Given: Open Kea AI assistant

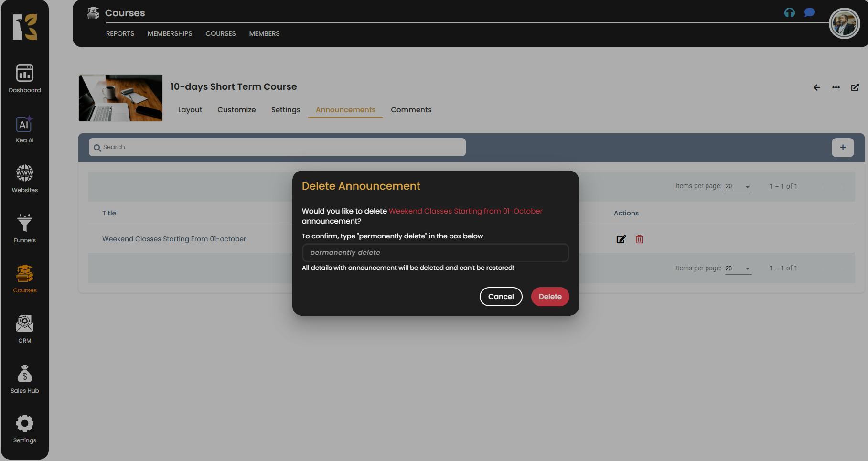Looking at the screenshot, I should [24, 129].
